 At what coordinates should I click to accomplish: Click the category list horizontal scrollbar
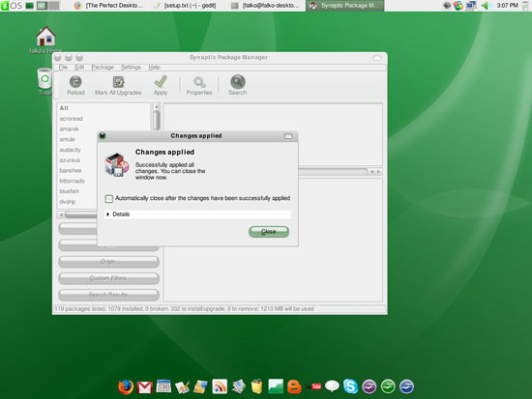[78, 214]
